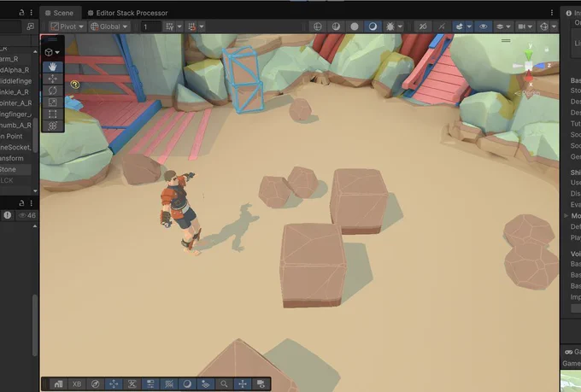This screenshot has width=581, height=392.
Task: Choose shaded draw mode crescent icon
Action: [373, 26]
